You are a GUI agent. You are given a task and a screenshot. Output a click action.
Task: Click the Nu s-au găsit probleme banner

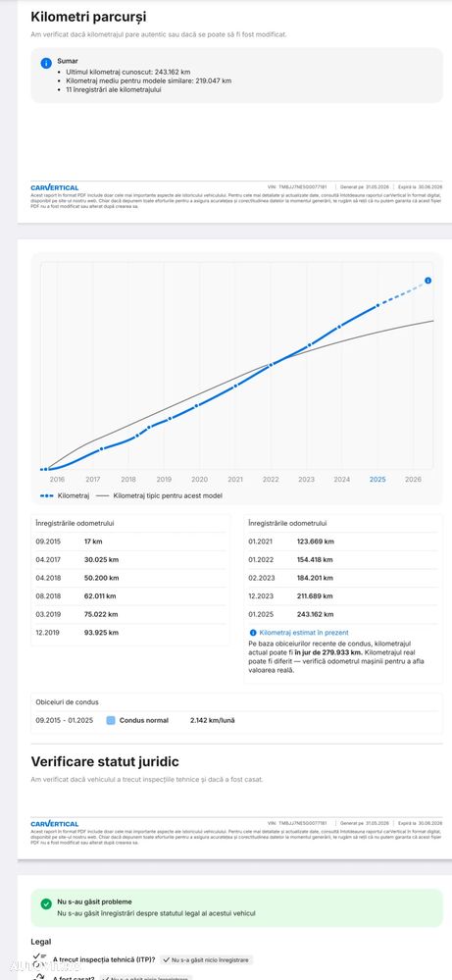[236, 907]
